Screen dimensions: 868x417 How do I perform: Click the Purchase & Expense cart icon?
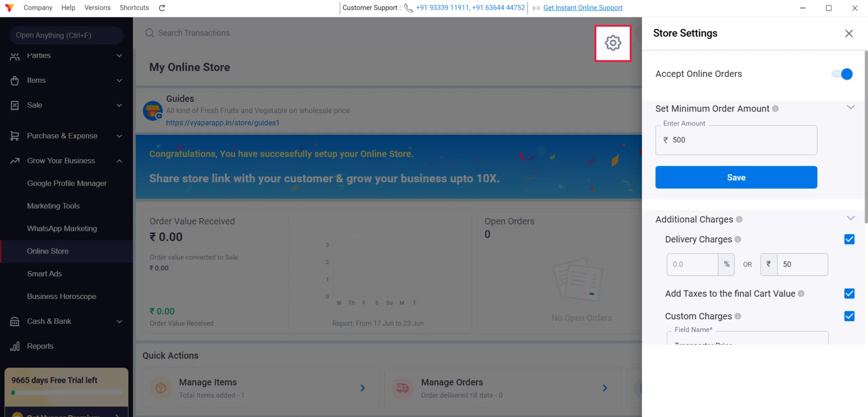tap(15, 136)
